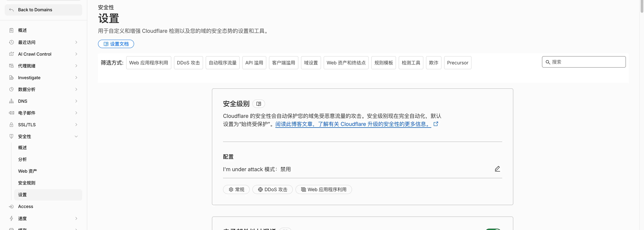Click the magnifier icon in search box

548,62
